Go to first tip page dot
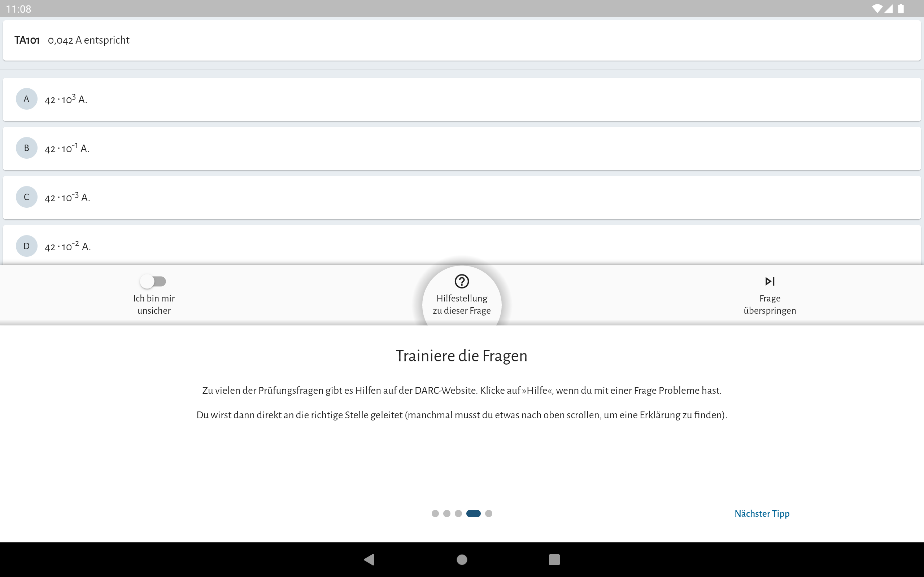 coord(435,513)
